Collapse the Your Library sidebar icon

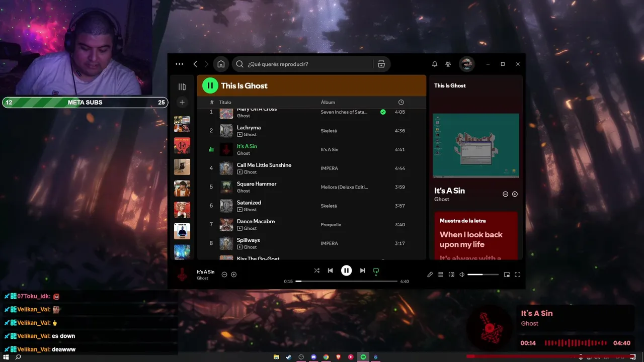point(182,86)
